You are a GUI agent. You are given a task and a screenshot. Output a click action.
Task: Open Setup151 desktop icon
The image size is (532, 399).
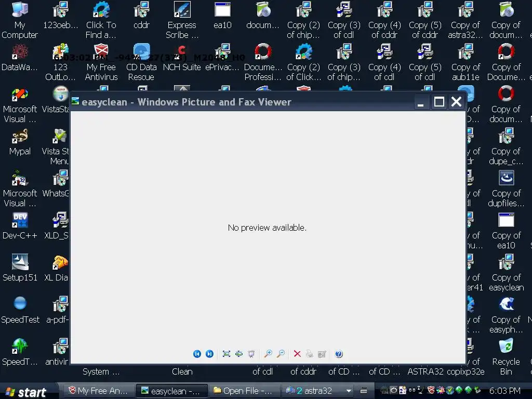(20, 268)
